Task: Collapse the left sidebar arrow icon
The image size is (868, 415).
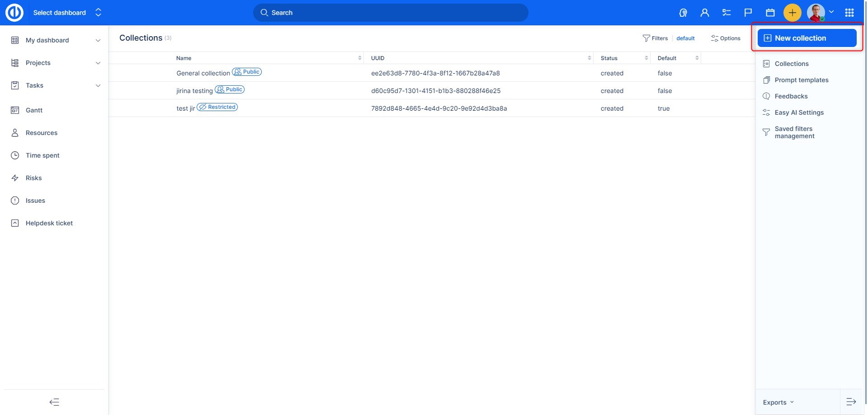Action: tap(54, 402)
